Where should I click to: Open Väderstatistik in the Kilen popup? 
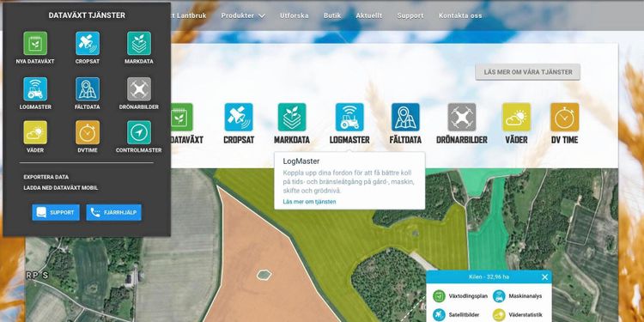click(x=518, y=314)
